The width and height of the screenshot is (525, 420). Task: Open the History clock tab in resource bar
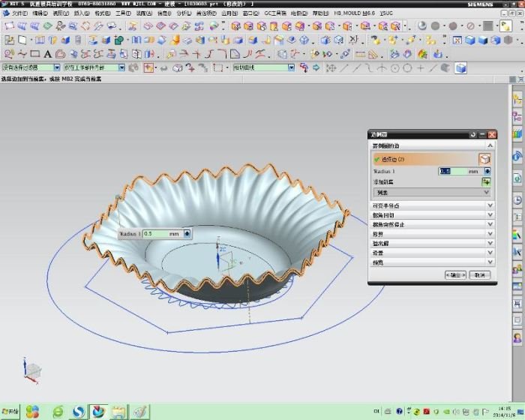pyautogui.click(x=517, y=200)
